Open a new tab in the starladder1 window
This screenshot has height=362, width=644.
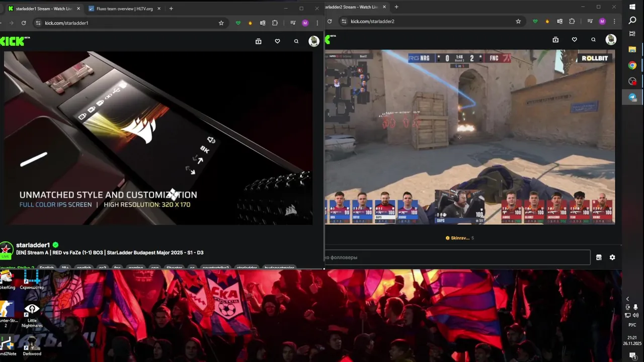click(x=171, y=9)
